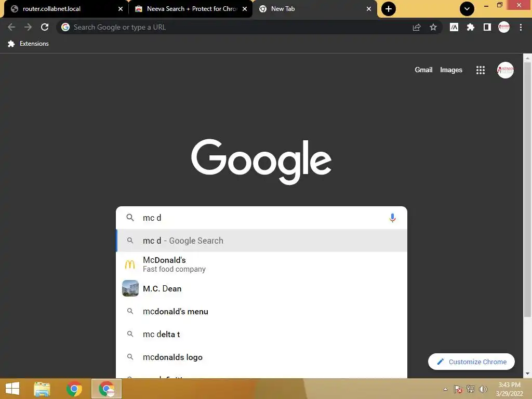Toggle the side panel icon
532x399 pixels.
(x=487, y=27)
